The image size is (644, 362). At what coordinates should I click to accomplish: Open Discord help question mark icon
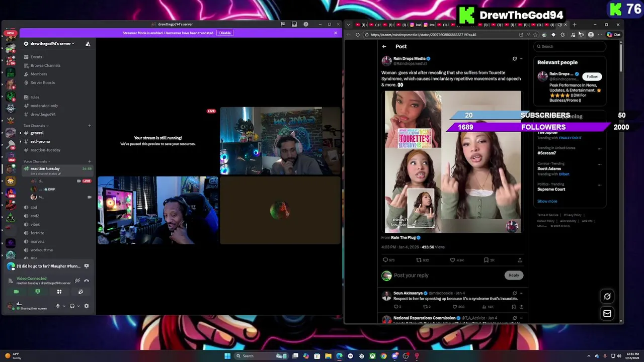pyautogui.click(x=306, y=24)
